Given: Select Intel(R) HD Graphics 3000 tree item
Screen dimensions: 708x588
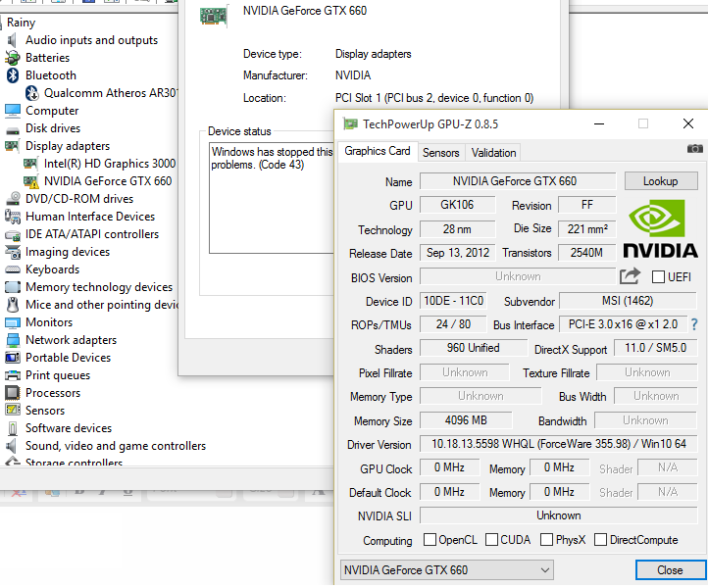Looking at the screenshot, I should pos(110,164).
